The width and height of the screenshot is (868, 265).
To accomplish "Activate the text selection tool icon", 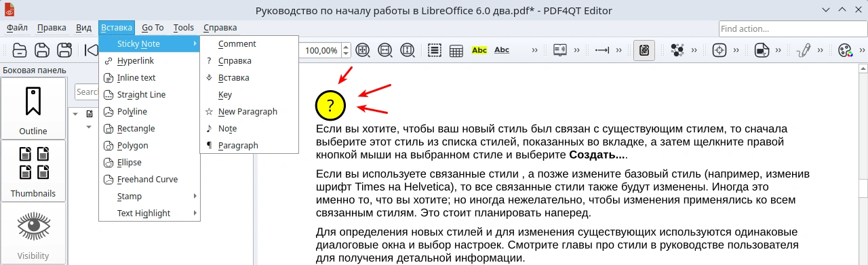I will pyautogui.click(x=435, y=50).
